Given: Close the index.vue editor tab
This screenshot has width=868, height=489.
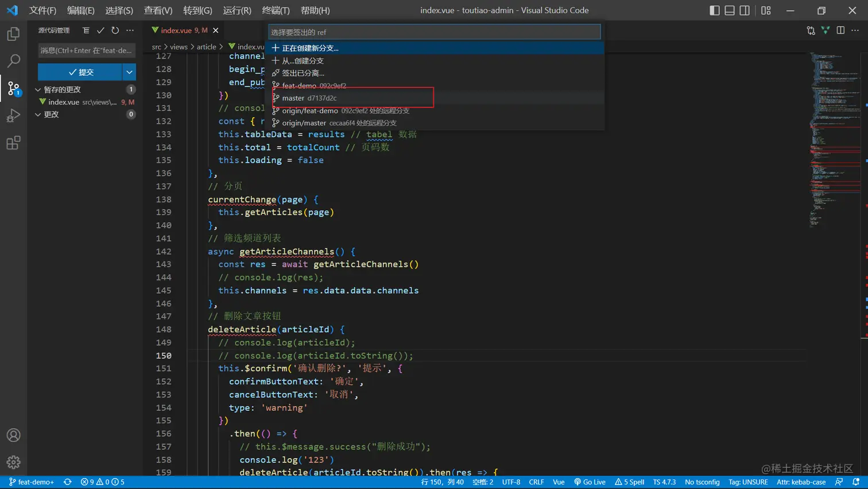Looking at the screenshot, I should pos(216,30).
